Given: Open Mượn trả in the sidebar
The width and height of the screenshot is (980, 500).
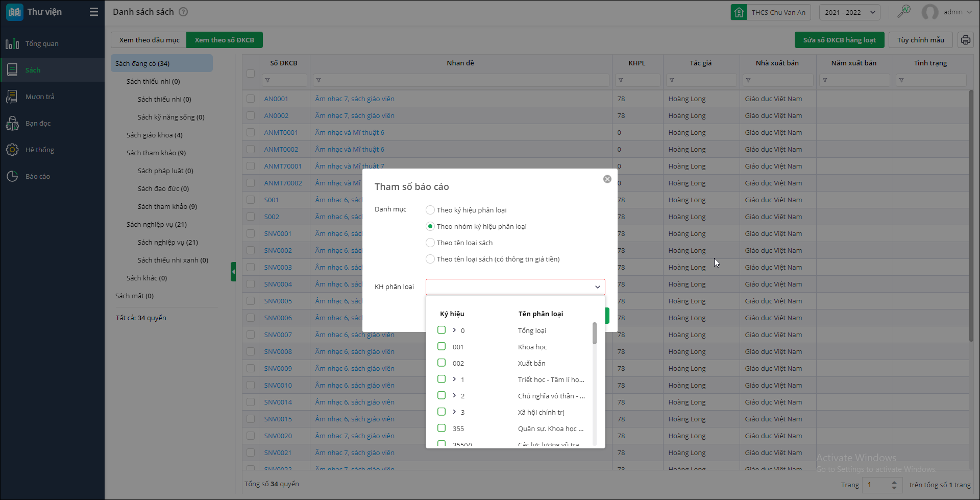Looking at the screenshot, I should pyautogui.click(x=52, y=97).
